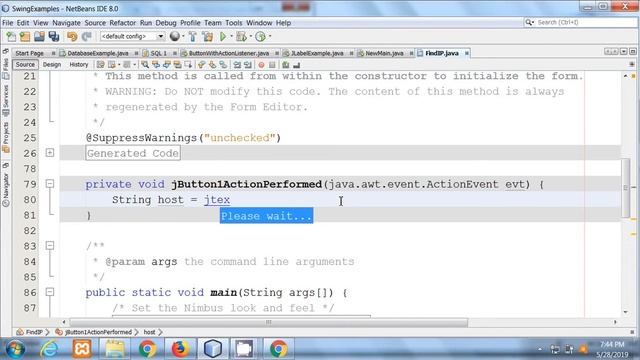Image resolution: width=640 pixels, height=360 pixels.
Task: Open Firefox from the taskbar
Action: click(180, 349)
